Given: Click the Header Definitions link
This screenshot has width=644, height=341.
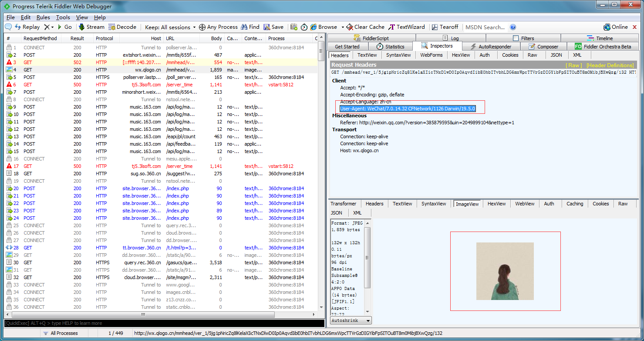Looking at the screenshot, I should click(x=610, y=65).
